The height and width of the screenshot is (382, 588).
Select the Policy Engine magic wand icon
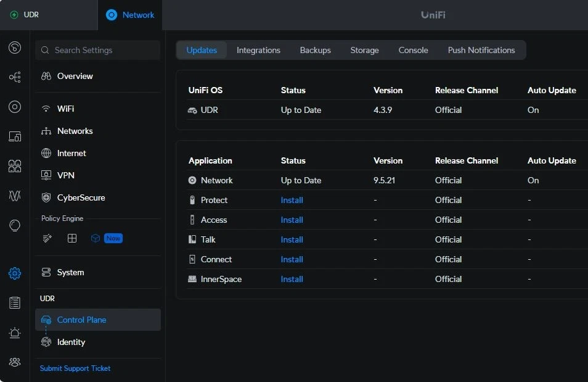point(47,238)
